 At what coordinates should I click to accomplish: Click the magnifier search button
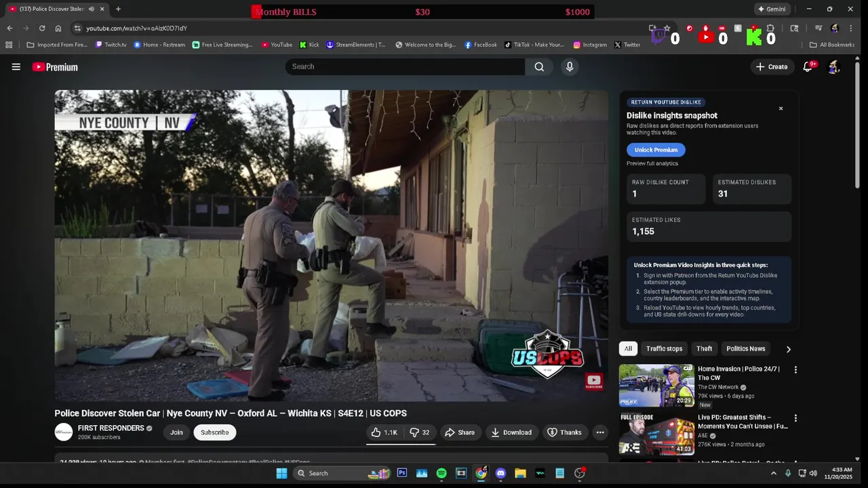click(539, 66)
